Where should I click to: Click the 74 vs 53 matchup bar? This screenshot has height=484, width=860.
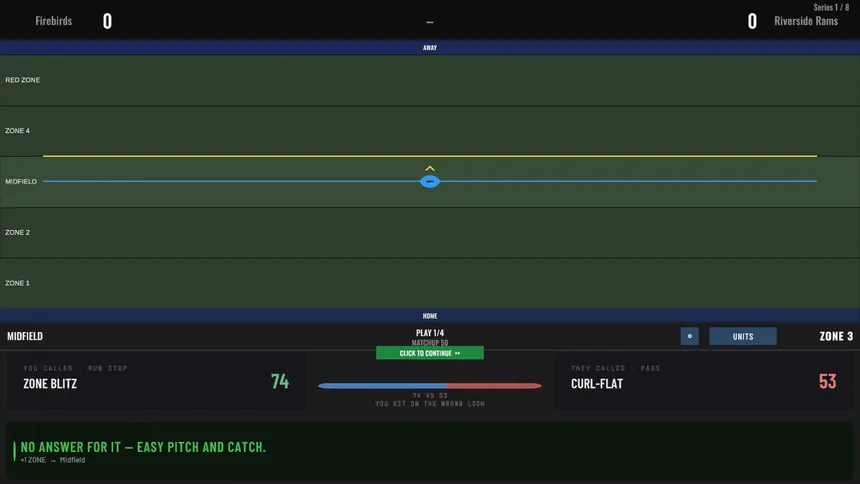[429, 386]
